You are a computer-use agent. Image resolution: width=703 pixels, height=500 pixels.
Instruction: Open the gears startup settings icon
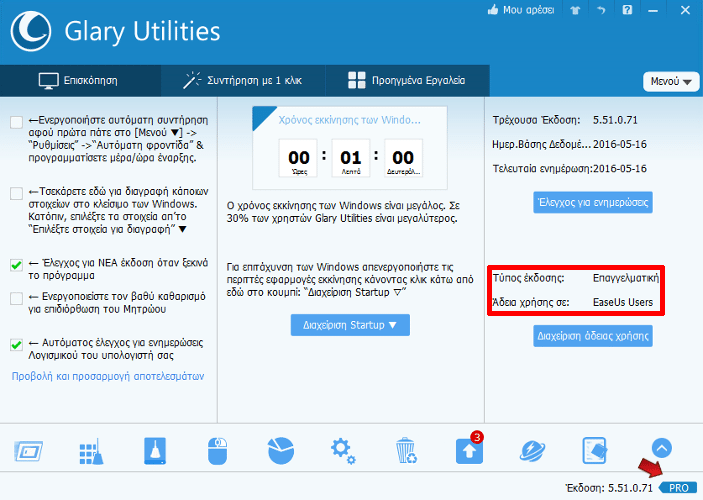pos(343,451)
